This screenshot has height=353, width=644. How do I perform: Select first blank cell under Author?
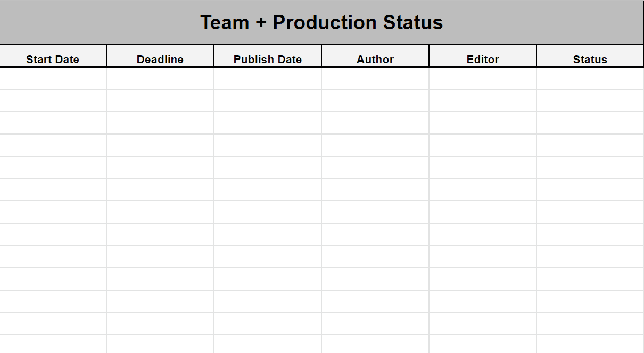point(375,78)
